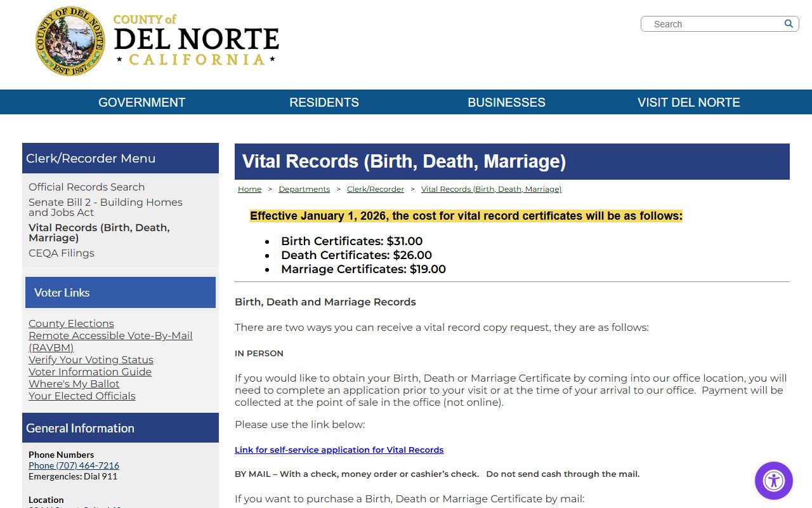Click the Clerk/Recorder Menu header
This screenshot has height=508, width=812.
pos(121,158)
